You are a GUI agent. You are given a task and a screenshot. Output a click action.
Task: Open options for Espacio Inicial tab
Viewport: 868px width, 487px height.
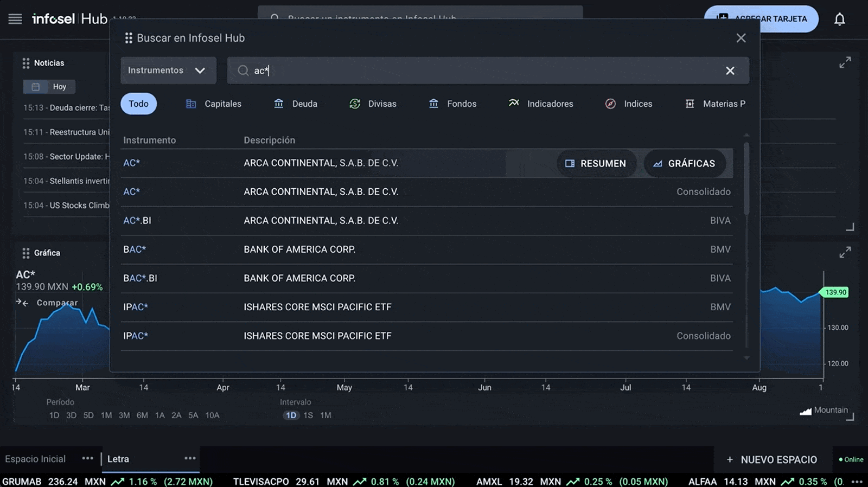(x=87, y=458)
